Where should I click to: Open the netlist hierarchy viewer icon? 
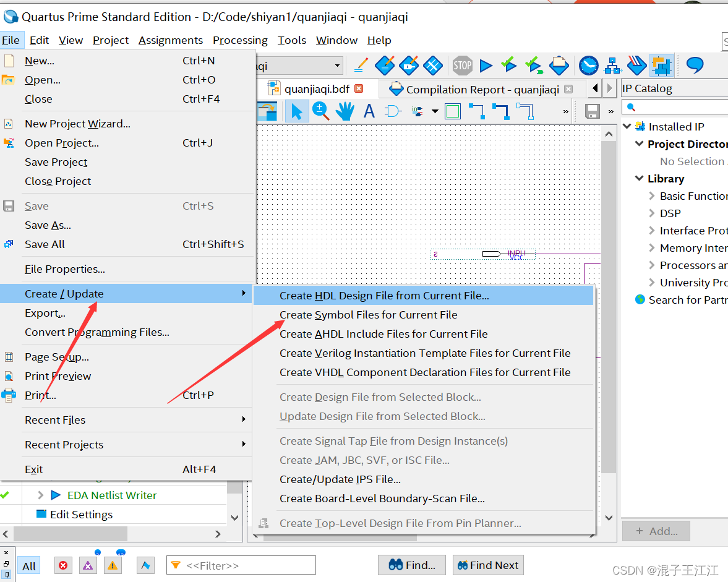[x=612, y=66]
